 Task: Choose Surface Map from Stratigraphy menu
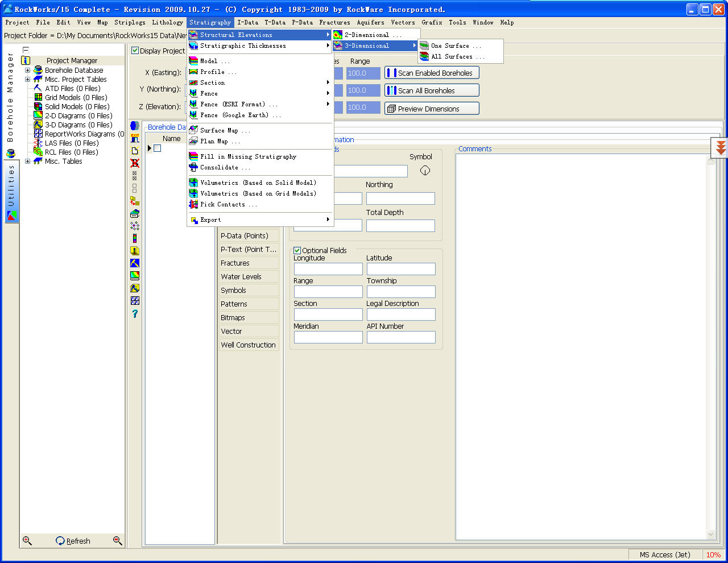pyautogui.click(x=260, y=130)
